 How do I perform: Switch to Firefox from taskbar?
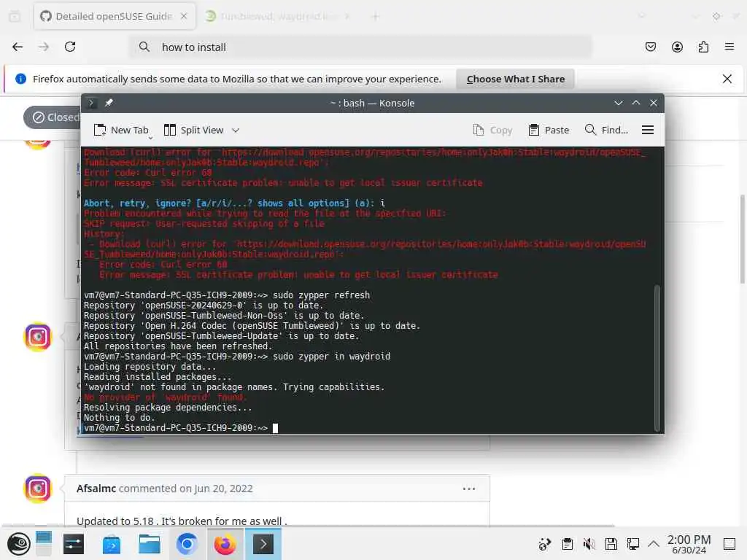tap(225, 544)
